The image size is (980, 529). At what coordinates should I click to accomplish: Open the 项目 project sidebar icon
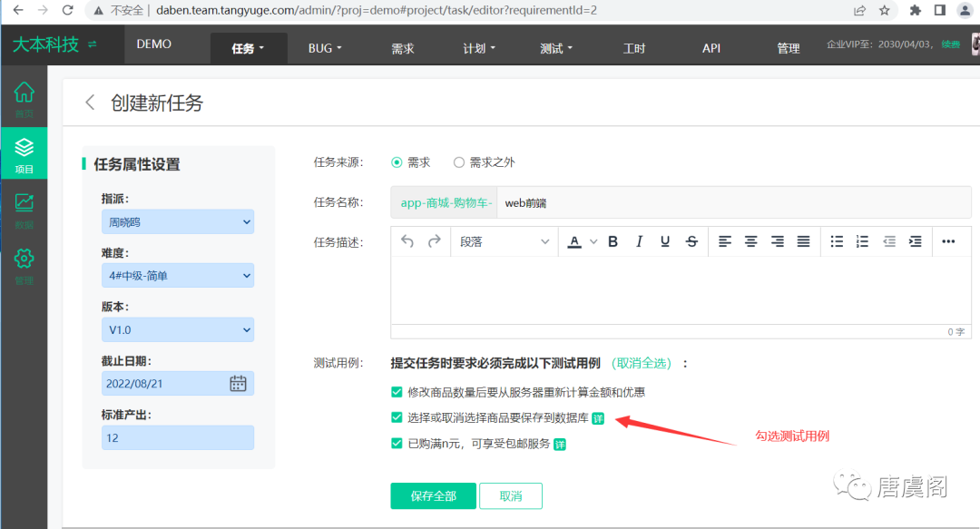pos(24,155)
